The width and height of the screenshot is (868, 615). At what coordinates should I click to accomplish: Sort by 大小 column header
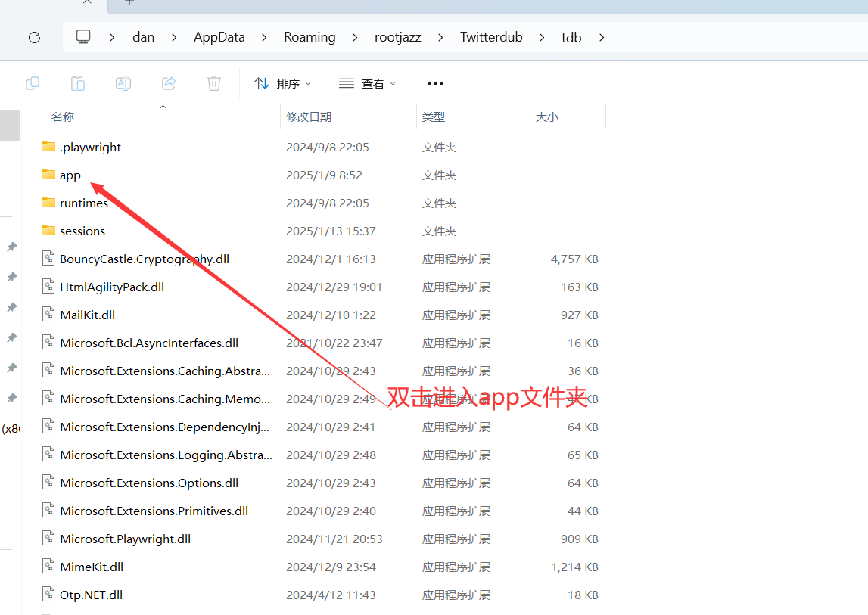coord(547,117)
